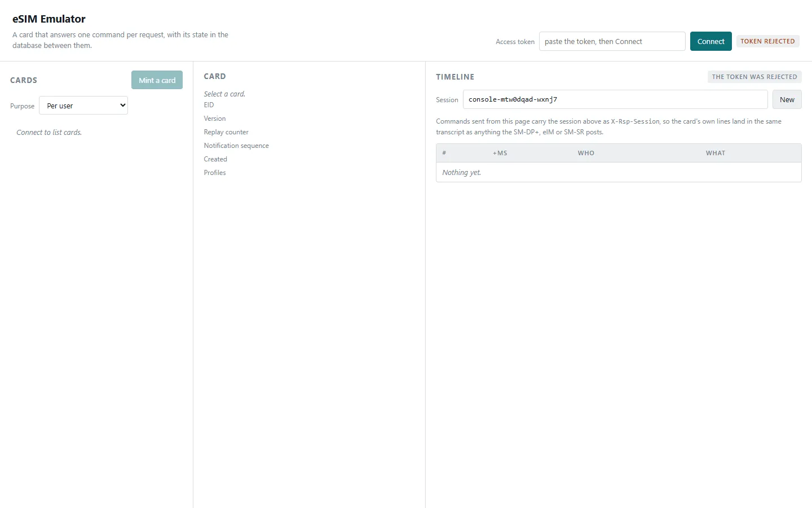Click the CARDS section heading
The width and height of the screenshot is (812, 508).
point(24,80)
